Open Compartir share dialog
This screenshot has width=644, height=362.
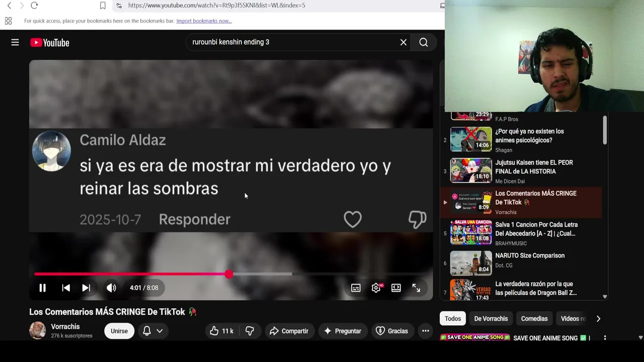(289, 331)
